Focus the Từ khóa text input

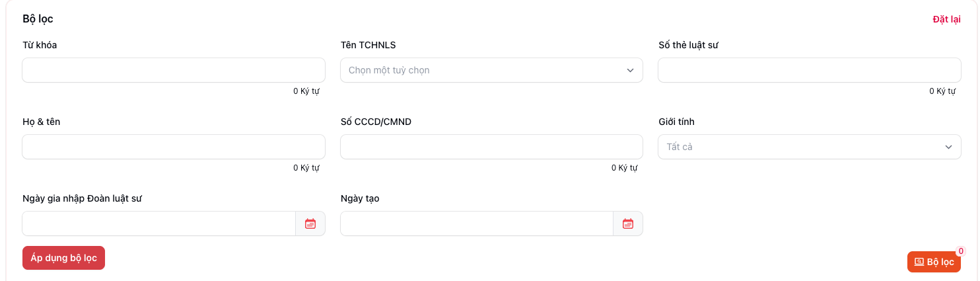173,70
